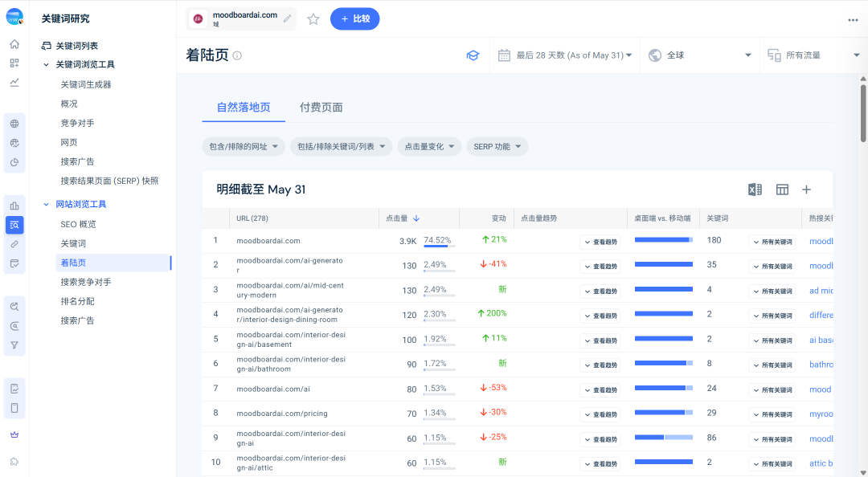Click the crown premium icon in left rail
868x477 pixels.
(14, 435)
